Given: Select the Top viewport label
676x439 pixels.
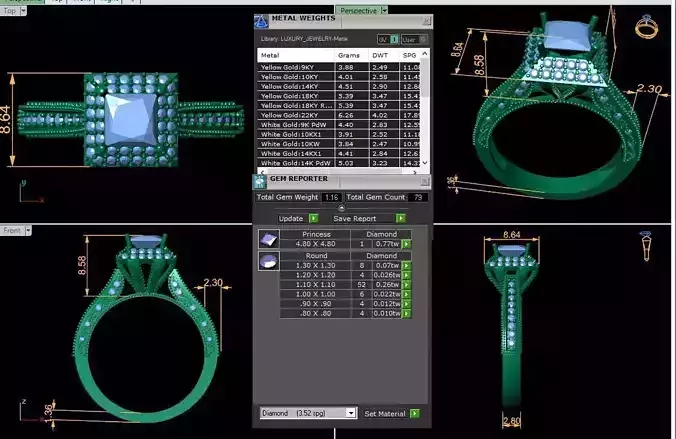Looking at the screenshot, I should coord(10,11).
